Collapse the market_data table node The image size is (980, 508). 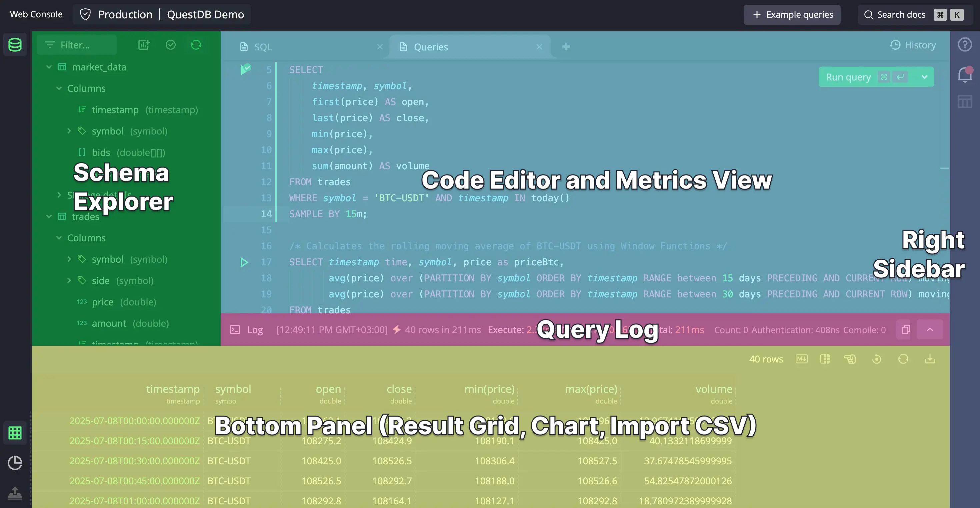tap(49, 67)
